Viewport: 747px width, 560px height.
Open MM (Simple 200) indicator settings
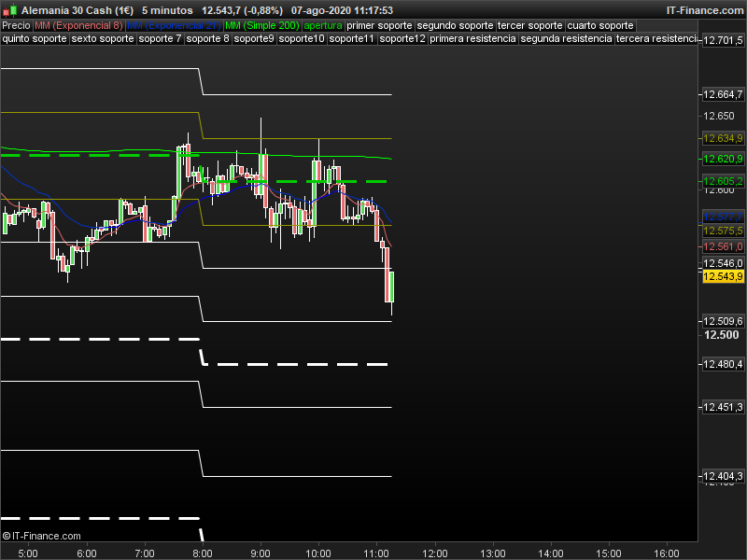(262, 26)
